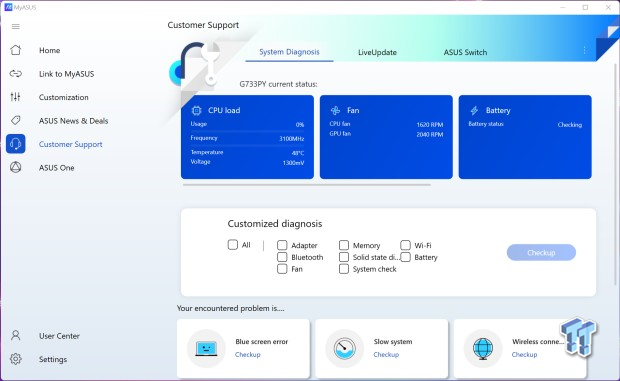This screenshot has height=381, width=620.
Task: Switch to the LiveUpdate tab
Action: [x=377, y=52]
